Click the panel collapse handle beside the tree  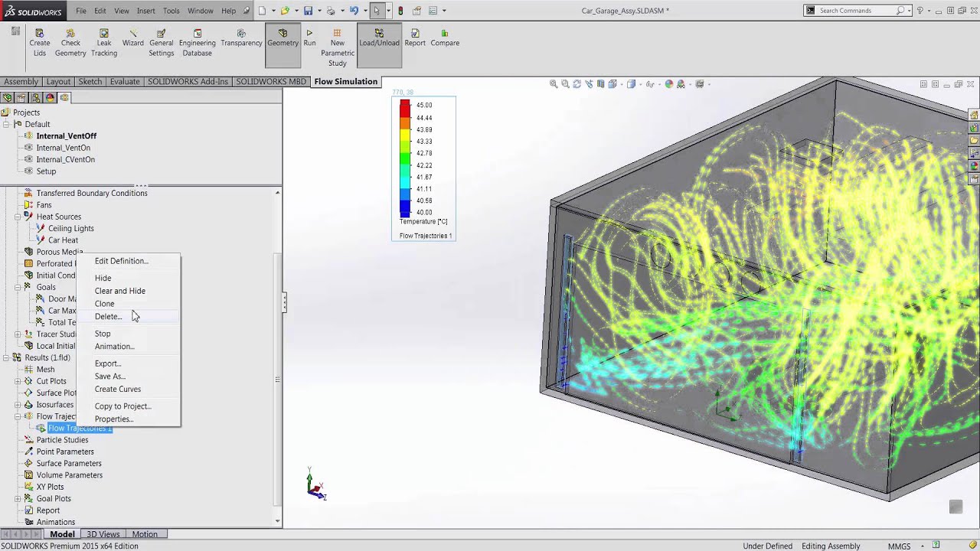(284, 303)
